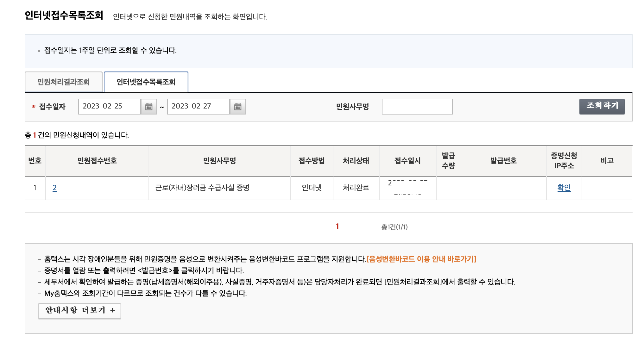Open the start date calendar picker
644x360 pixels.
tap(149, 107)
